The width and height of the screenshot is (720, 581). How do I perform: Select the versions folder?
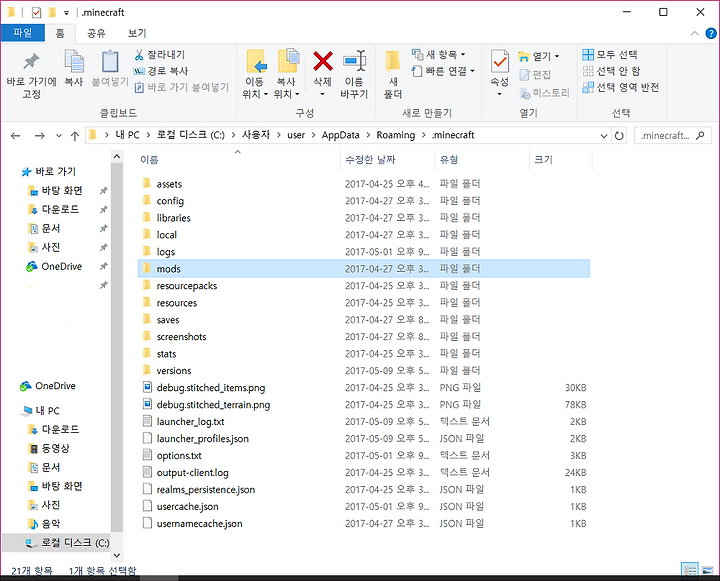[364, 371]
